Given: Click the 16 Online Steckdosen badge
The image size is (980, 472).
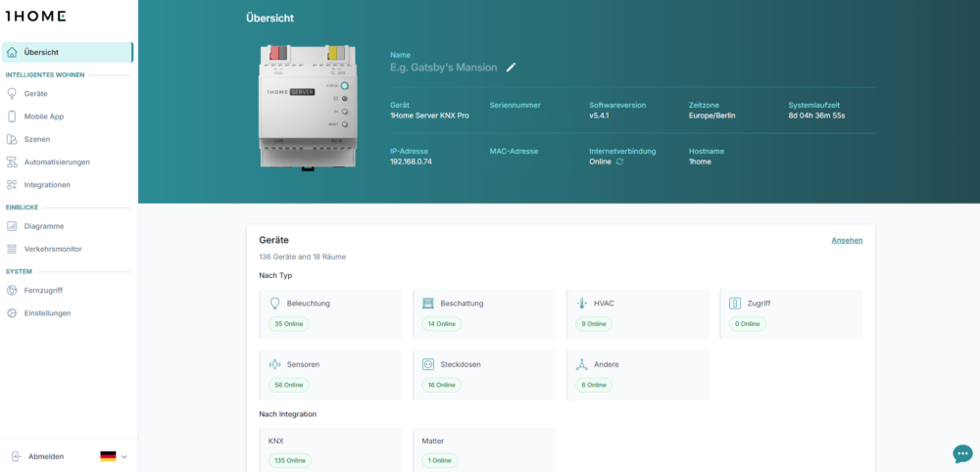Looking at the screenshot, I should (x=442, y=385).
